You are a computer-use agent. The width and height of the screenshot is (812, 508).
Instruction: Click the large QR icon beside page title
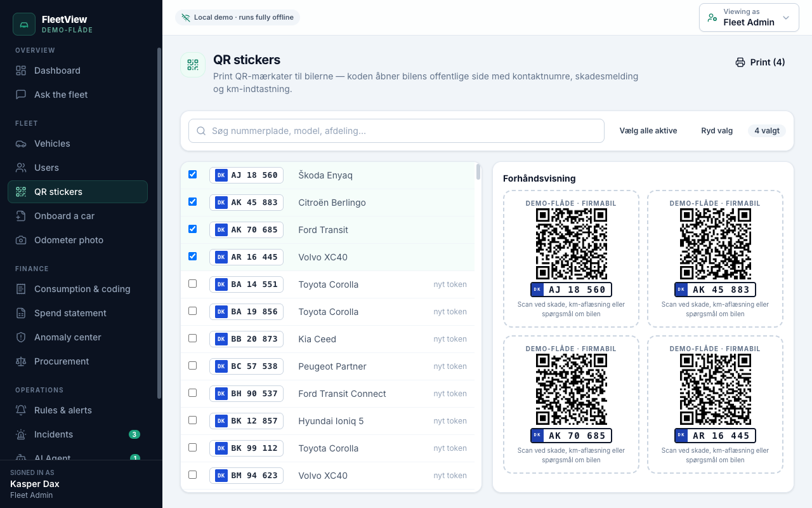(193, 65)
